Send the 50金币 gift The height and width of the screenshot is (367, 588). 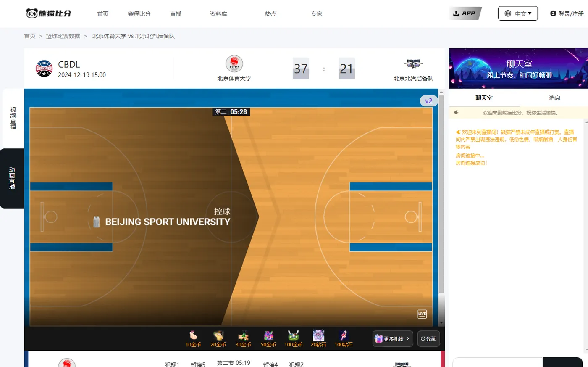(x=268, y=338)
